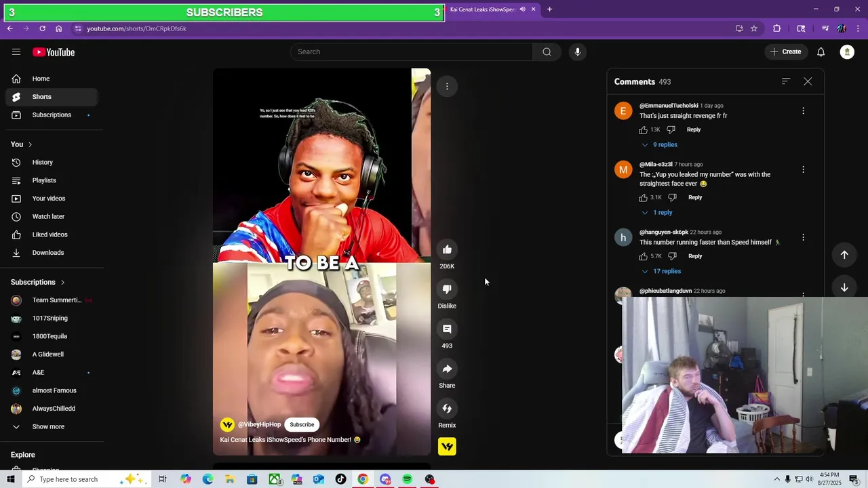Reply to EmmanuelTucholski's comment
Viewport: 868px width, 488px height.
(694, 129)
